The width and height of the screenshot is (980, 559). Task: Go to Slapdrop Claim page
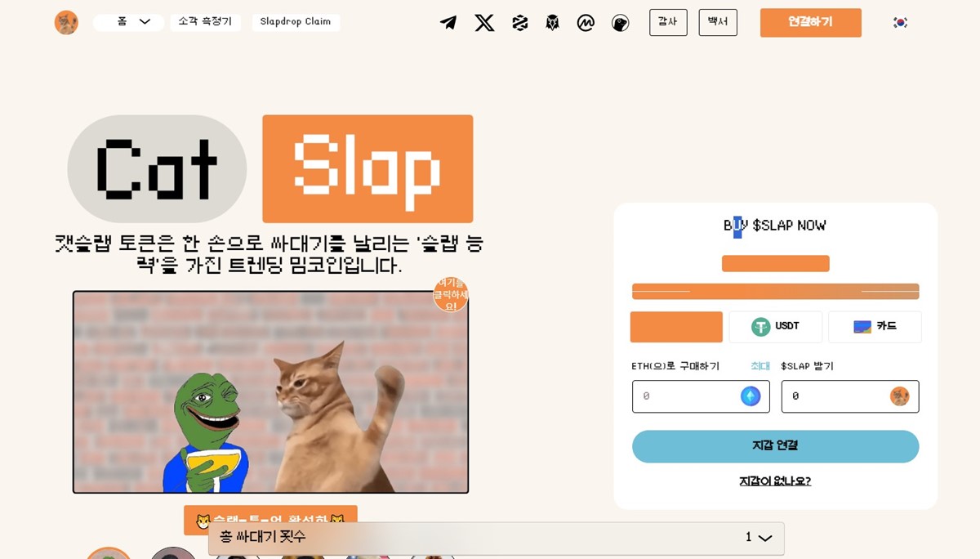(x=296, y=22)
